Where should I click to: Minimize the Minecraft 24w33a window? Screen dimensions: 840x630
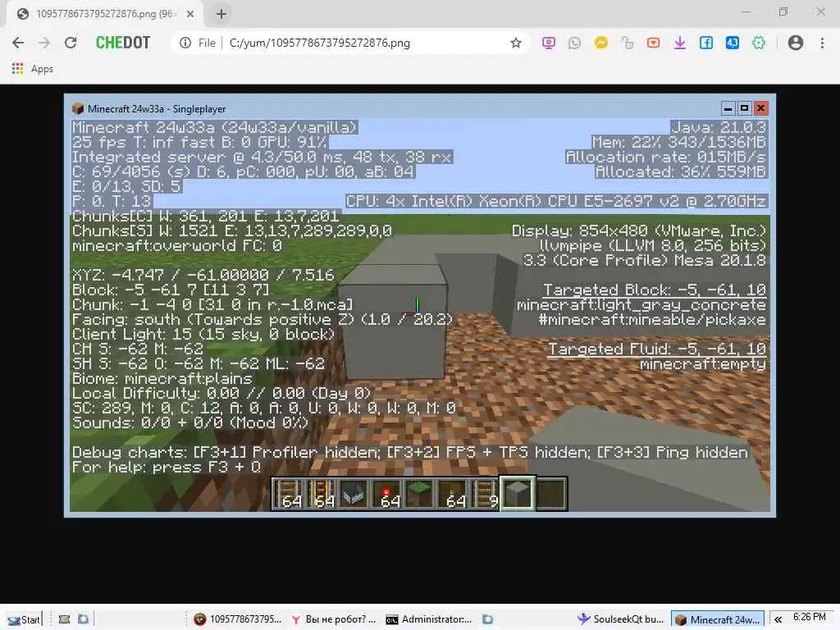click(728, 108)
